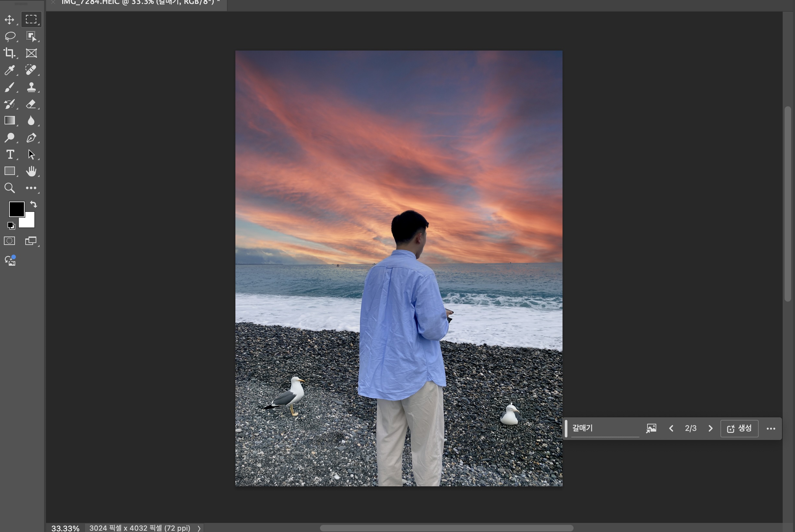Show the next generated variation
This screenshot has width=795, height=532.
click(710, 428)
